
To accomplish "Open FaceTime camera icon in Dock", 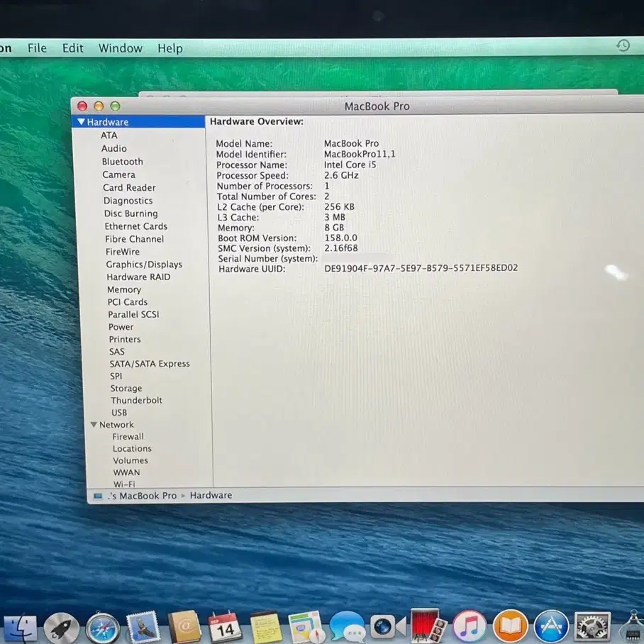I will 387,627.
